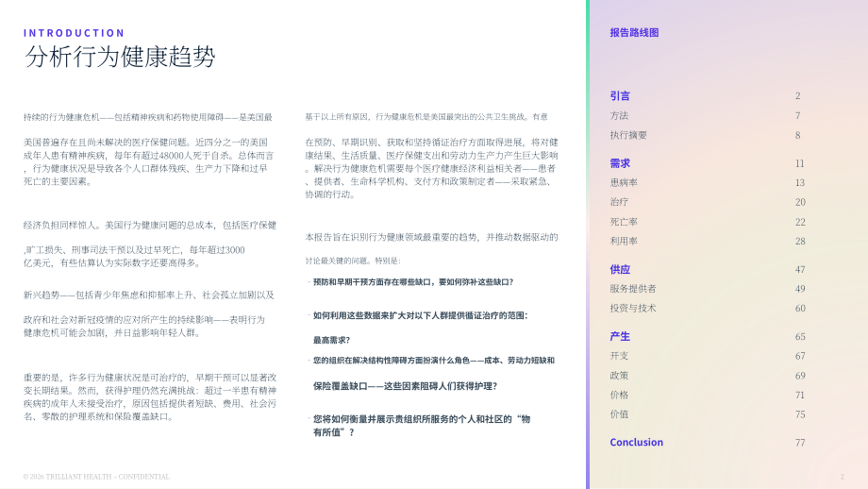Go to the 利用率 entry
This screenshot has width=868, height=489.
click(x=624, y=242)
